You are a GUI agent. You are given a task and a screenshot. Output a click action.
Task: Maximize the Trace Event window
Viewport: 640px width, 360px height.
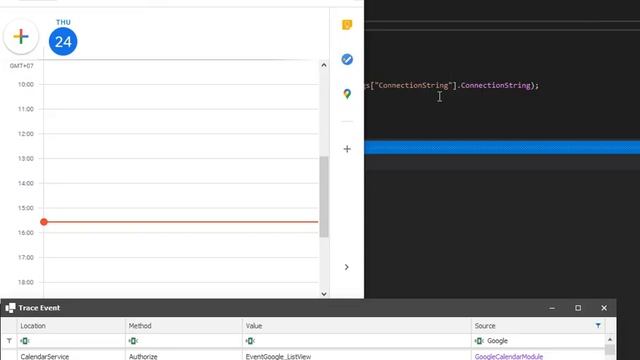coord(578,308)
